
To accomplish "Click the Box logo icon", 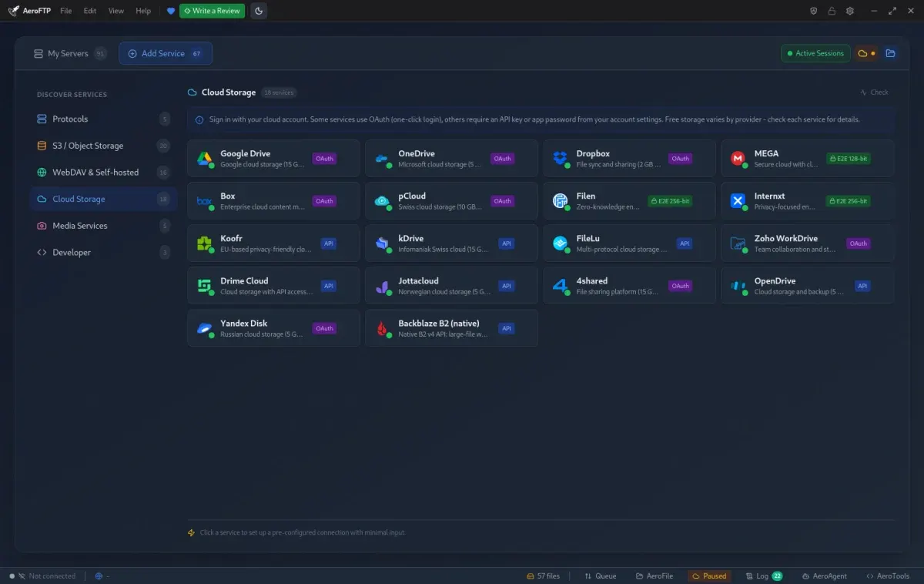I will pos(204,201).
